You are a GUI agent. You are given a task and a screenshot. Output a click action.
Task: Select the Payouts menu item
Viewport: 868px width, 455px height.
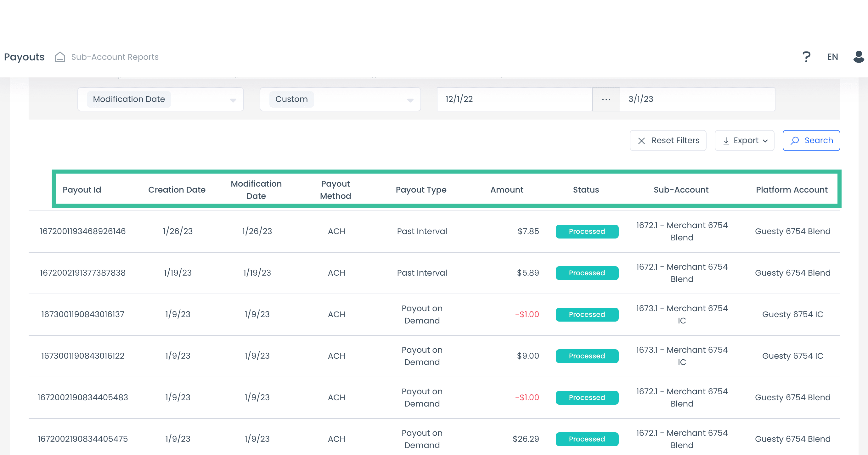tap(24, 57)
